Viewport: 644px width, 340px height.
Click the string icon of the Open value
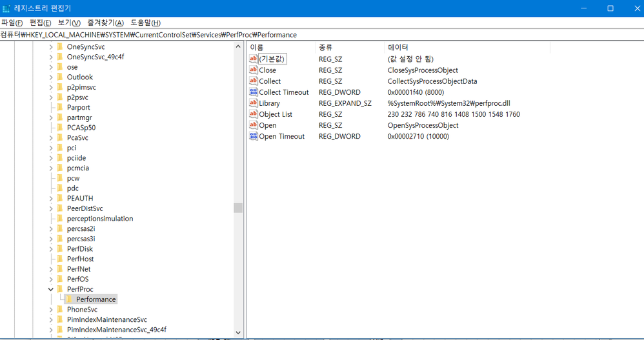[x=254, y=125]
